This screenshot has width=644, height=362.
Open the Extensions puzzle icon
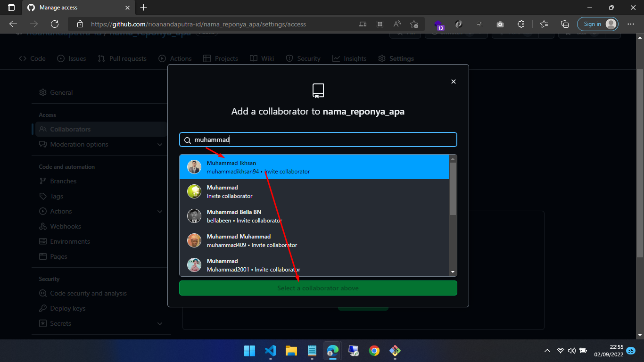521,24
